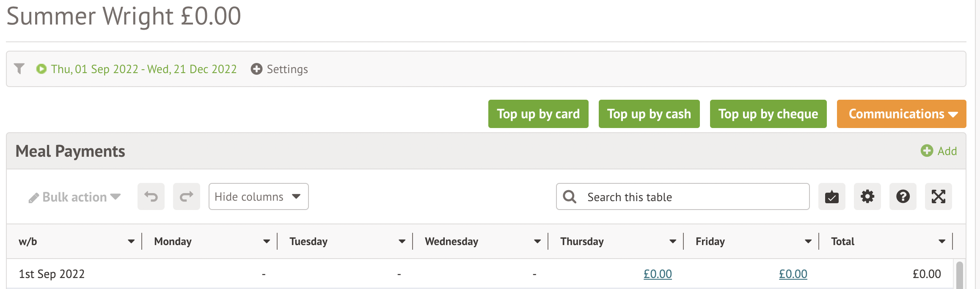Image resolution: width=980 pixels, height=289 pixels.
Task: Open the Total column sort arrow
Action: (942, 242)
